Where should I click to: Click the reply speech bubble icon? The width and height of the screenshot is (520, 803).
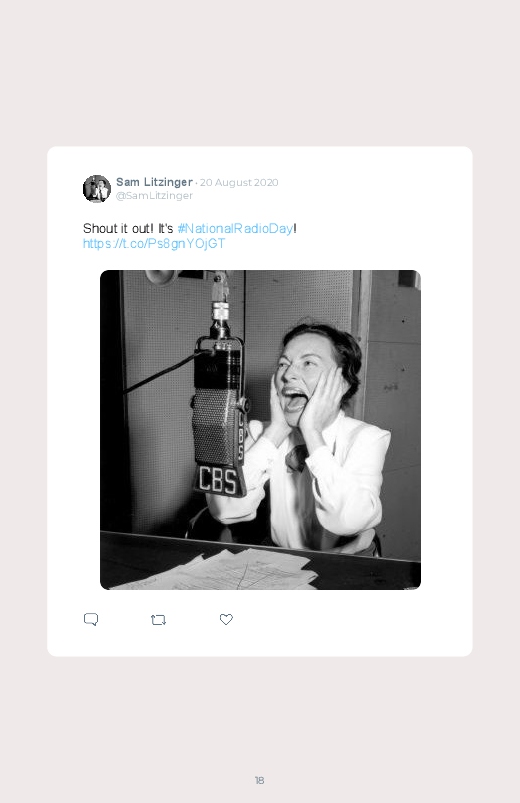coord(91,619)
